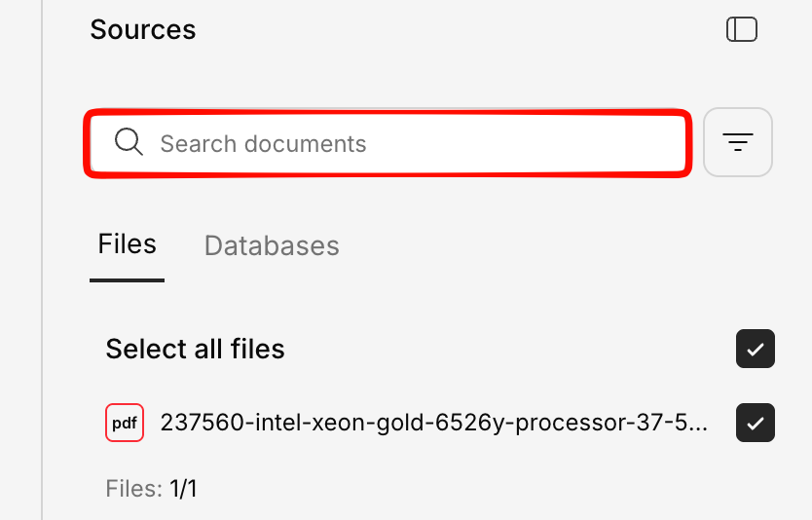Toggle the Select all files checkbox
Screen dimensions: 812x520
pyautogui.click(x=756, y=349)
